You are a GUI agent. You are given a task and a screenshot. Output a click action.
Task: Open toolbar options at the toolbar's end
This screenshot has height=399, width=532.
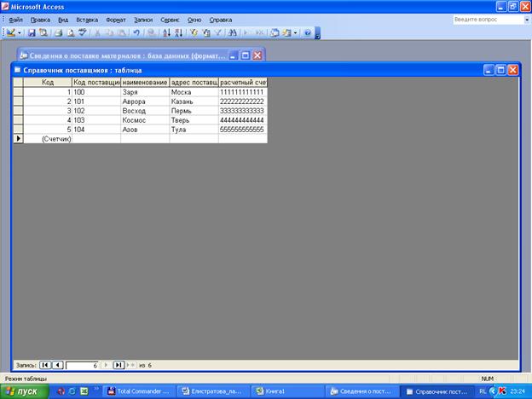[317, 33]
